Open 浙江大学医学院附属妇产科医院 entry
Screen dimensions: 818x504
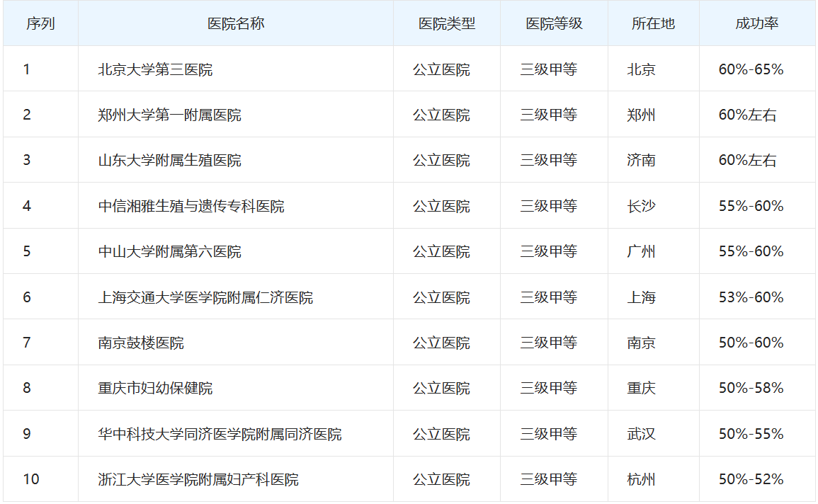click(x=198, y=479)
